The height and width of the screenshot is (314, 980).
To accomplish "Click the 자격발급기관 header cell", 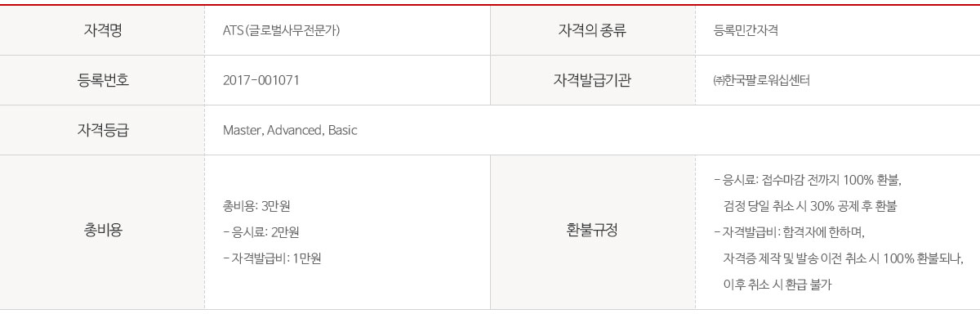I will (593, 80).
